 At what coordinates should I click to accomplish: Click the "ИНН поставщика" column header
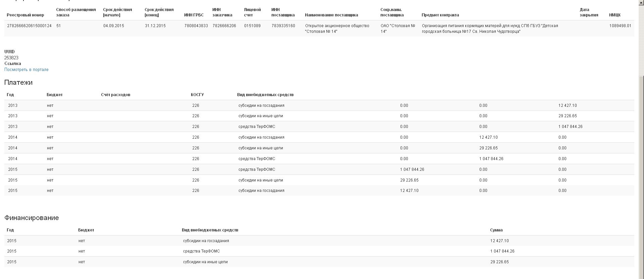pyautogui.click(x=283, y=12)
